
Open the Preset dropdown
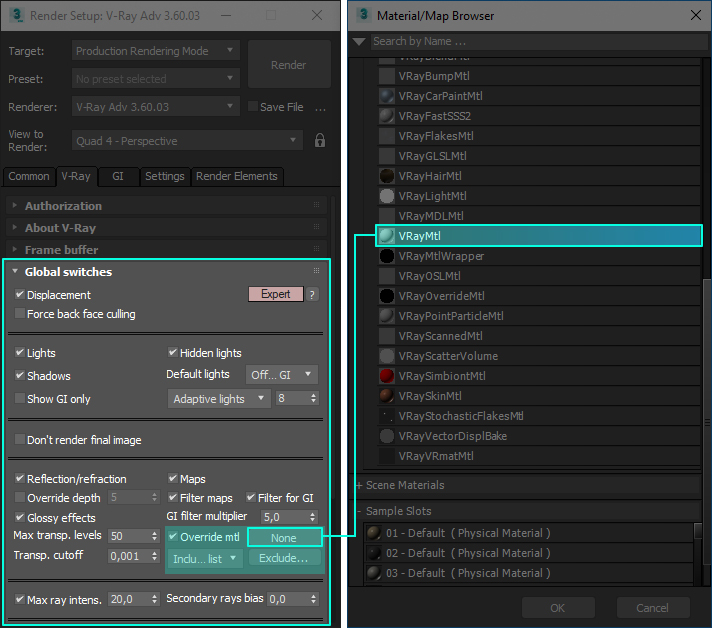coord(155,79)
